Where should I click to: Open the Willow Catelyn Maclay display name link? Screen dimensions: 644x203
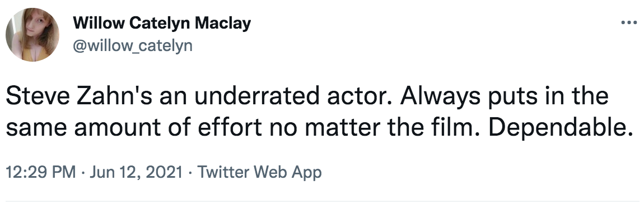click(162, 24)
